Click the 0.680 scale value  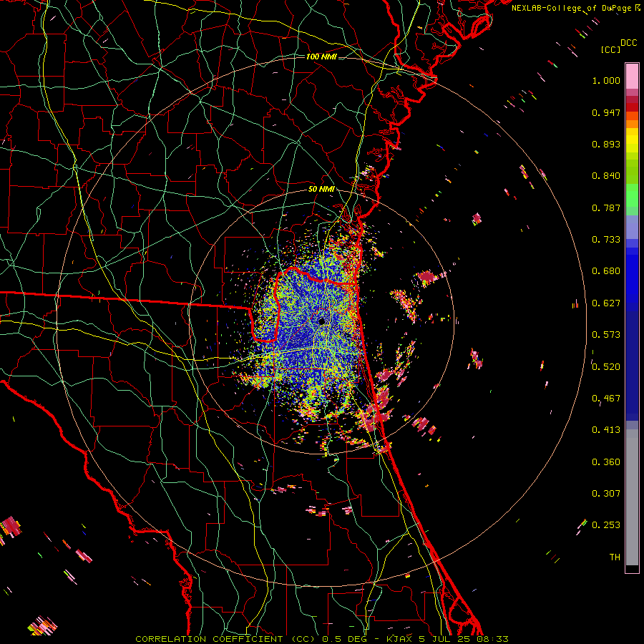pos(606,271)
